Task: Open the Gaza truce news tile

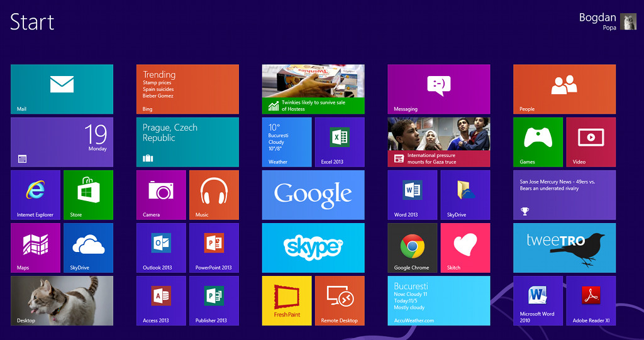Action: (x=439, y=142)
